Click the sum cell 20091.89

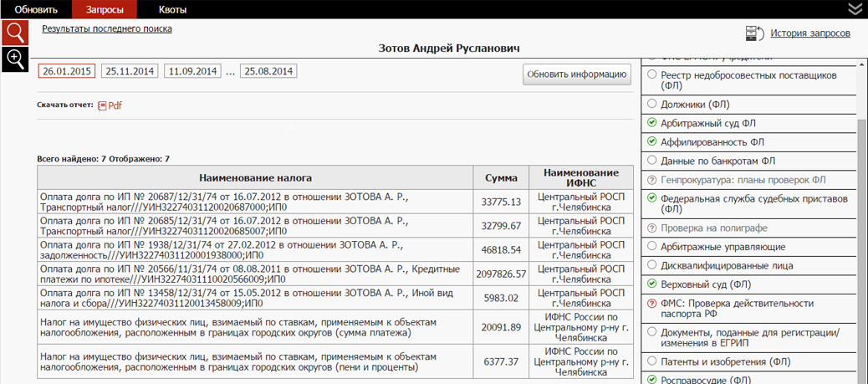(502, 327)
